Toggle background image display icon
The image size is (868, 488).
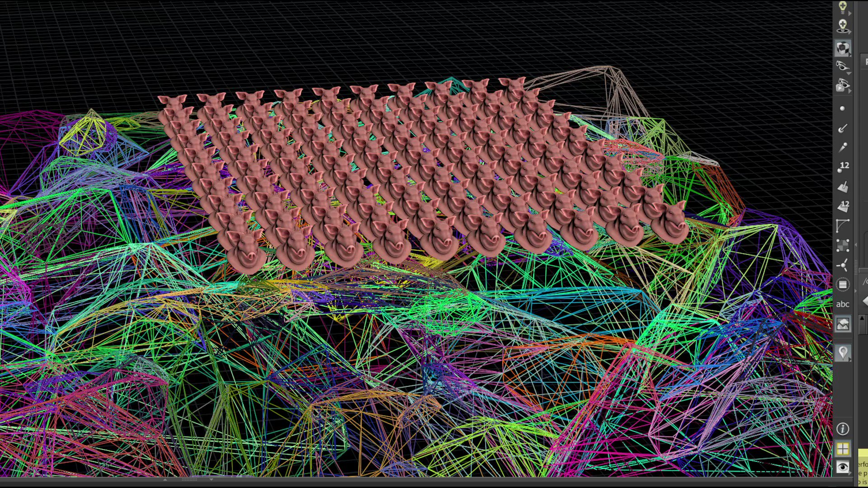842,324
